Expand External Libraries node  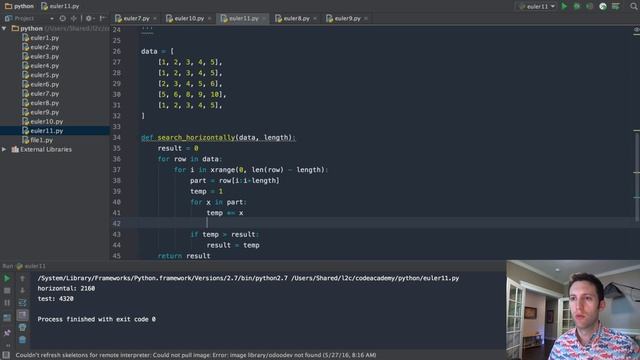[x=4, y=149]
